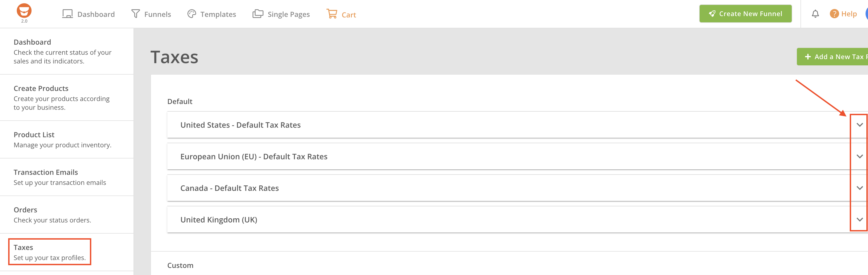The image size is (868, 275).
Task: Select Taxes in the sidebar
Action: (50, 252)
